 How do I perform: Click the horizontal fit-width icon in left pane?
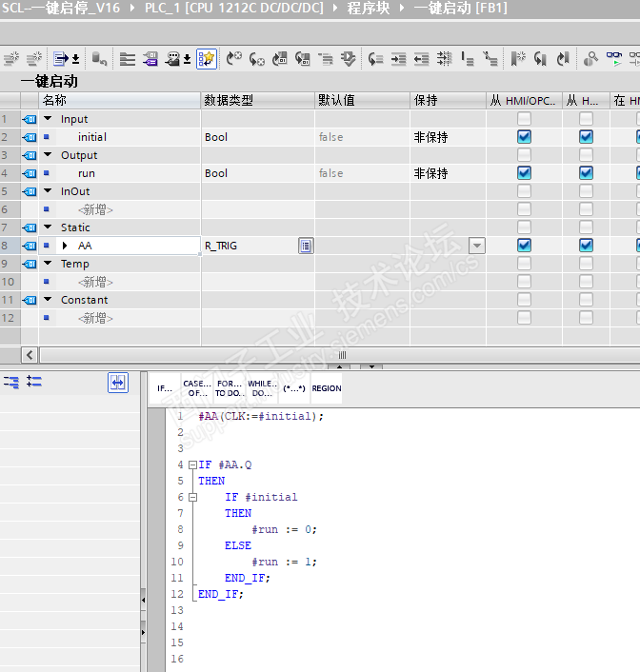click(x=117, y=382)
